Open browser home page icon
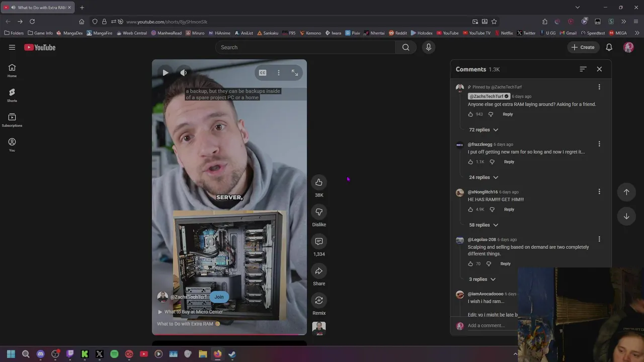Image resolution: width=644 pixels, height=362 pixels. pos(82,22)
